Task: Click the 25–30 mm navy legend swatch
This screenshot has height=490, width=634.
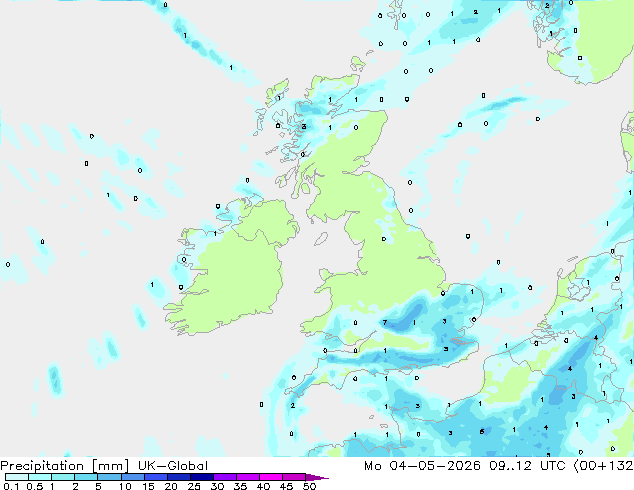Action: click(x=201, y=477)
